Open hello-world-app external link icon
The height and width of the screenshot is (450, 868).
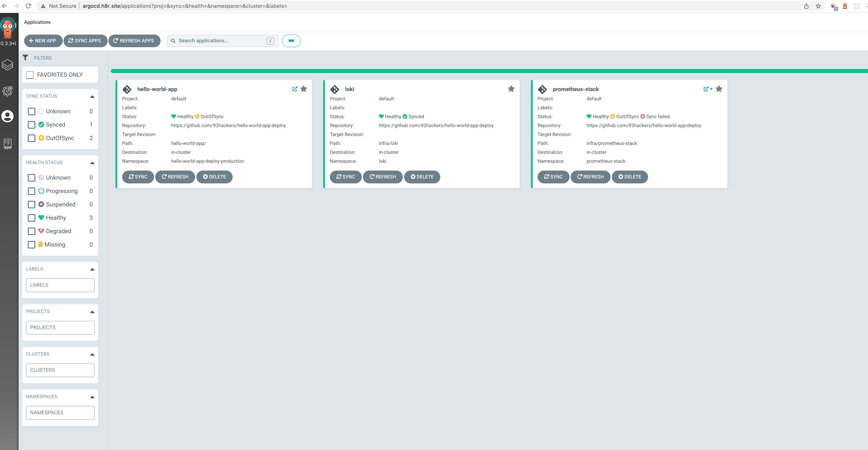[x=295, y=89]
